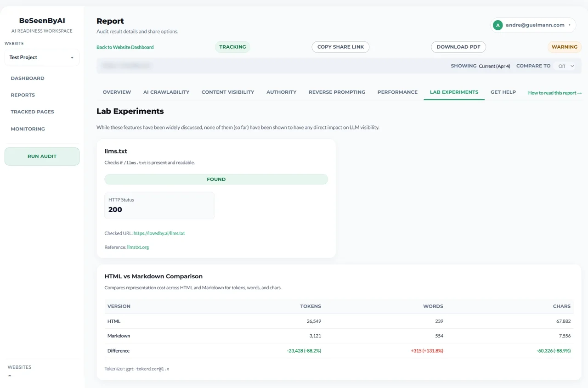588x388 pixels.
Task: Go to Reports in the sidebar
Action: pyautogui.click(x=23, y=95)
